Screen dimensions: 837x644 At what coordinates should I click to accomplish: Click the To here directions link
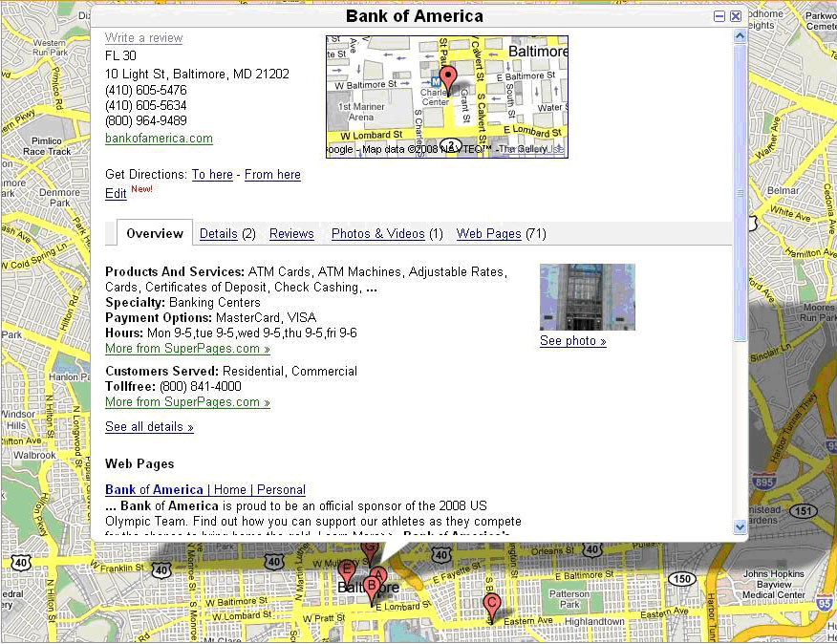212,175
